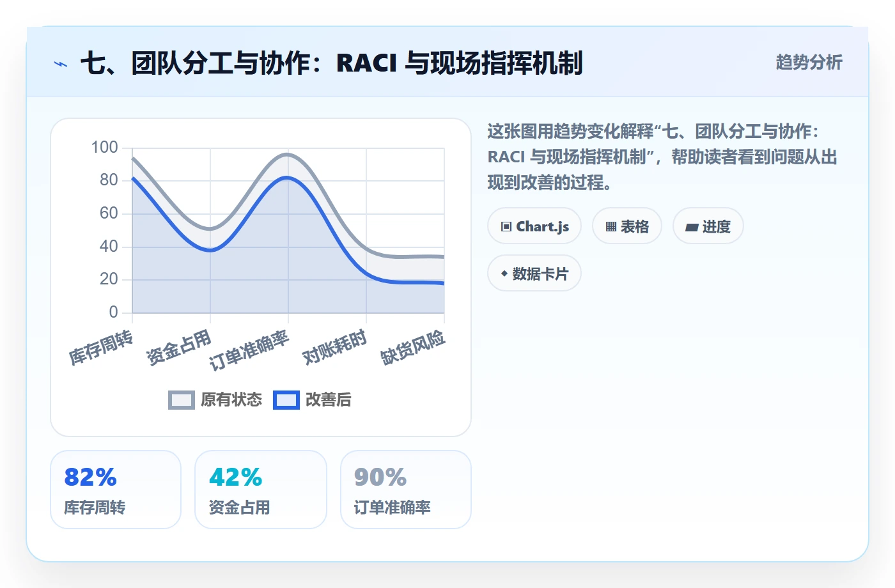Click the lightning bolt icon beside the title
Image resolution: width=895 pixels, height=588 pixels.
tap(61, 64)
